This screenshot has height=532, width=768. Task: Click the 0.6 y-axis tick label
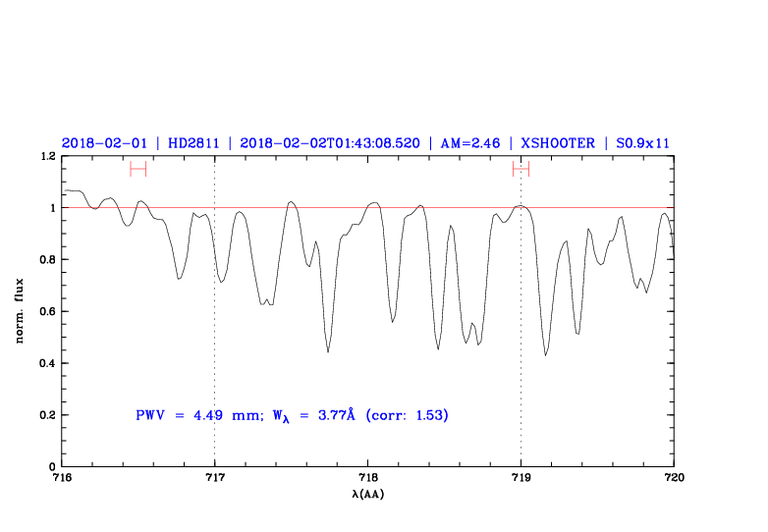(46, 312)
